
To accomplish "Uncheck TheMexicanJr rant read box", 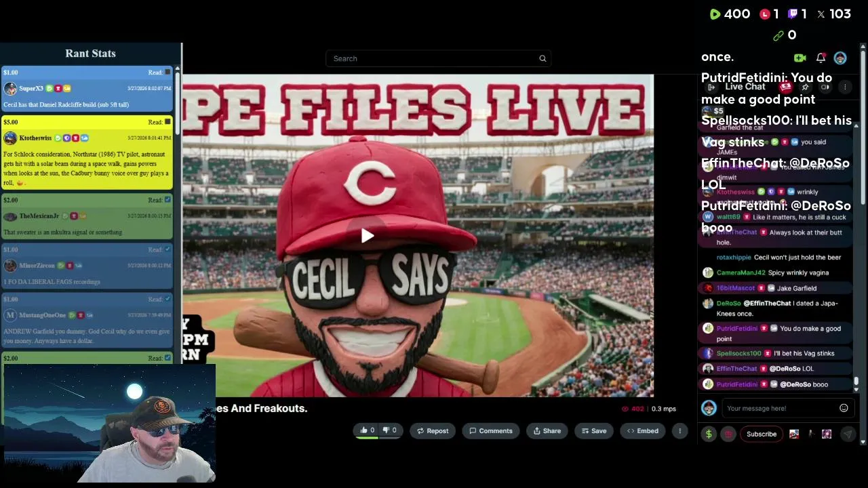I will coord(168,200).
